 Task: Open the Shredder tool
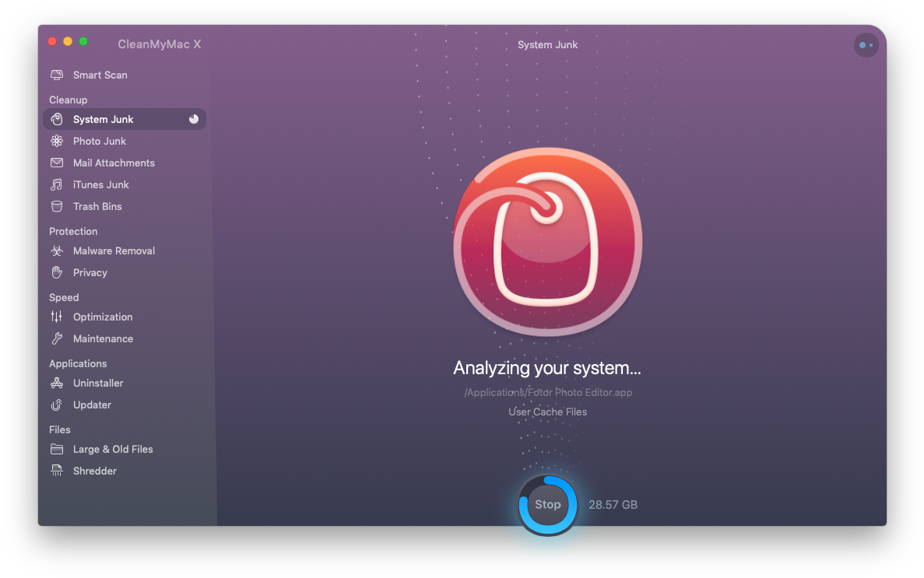point(125,471)
